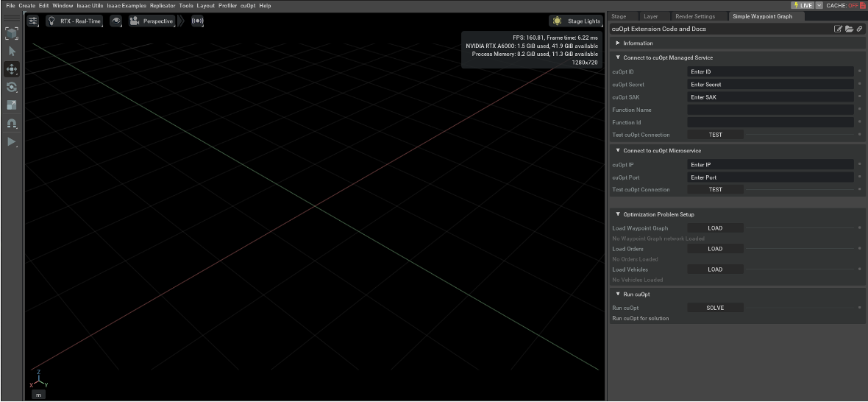Collapse the Run cuOpt section

pyautogui.click(x=737, y=294)
